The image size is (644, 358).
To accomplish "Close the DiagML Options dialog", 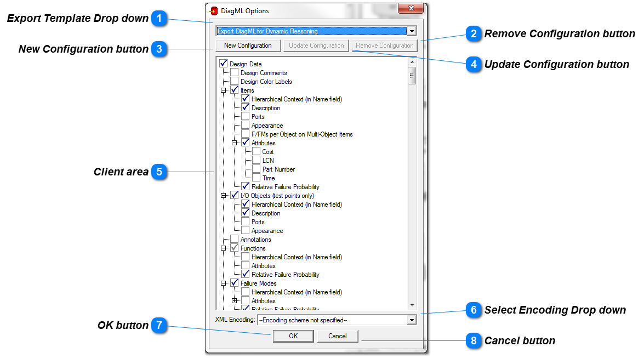I will (411, 8).
